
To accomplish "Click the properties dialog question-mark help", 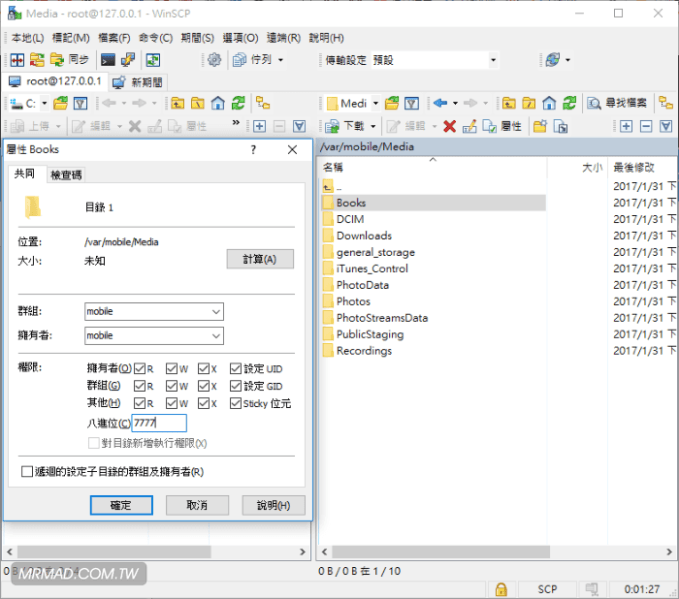I will pos(253,150).
